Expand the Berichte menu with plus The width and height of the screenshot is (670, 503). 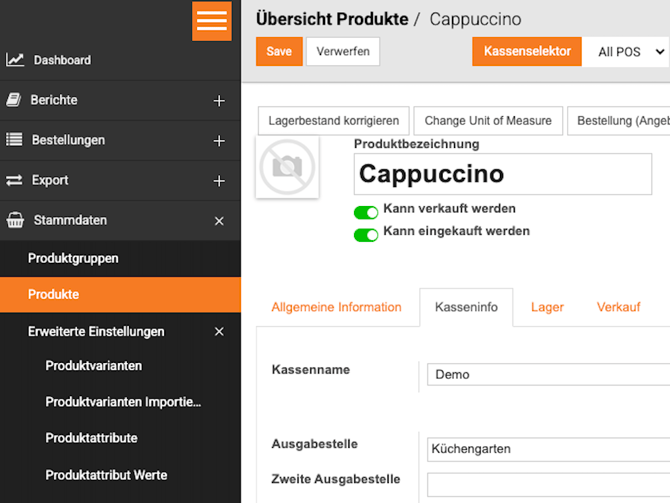click(x=219, y=101)
